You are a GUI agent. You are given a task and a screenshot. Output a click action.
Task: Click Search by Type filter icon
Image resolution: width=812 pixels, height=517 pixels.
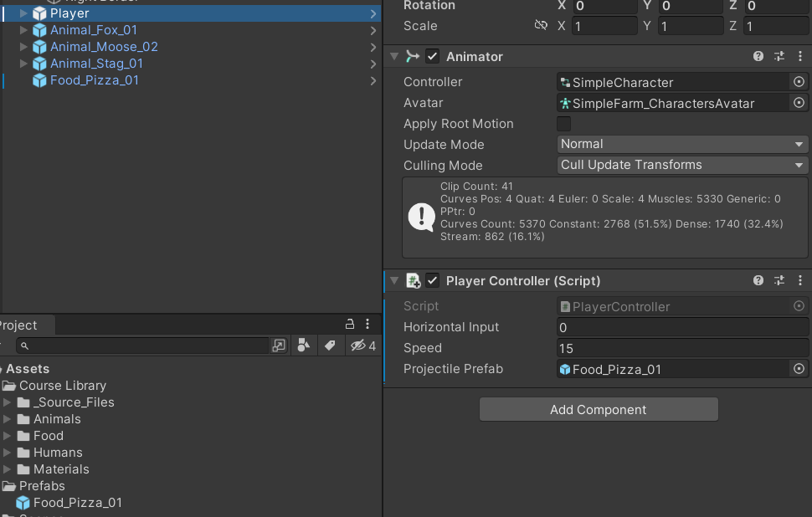tap(304, 346)
